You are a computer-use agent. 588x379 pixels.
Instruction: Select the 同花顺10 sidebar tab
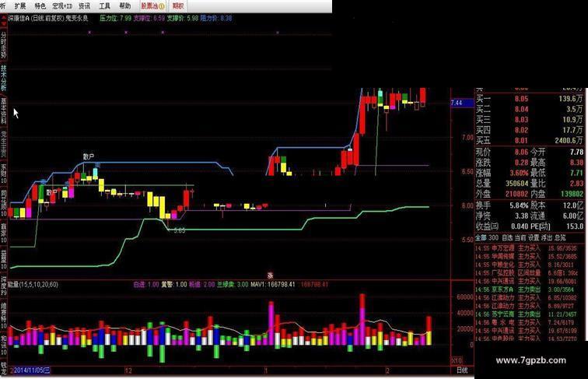[3, 203]
